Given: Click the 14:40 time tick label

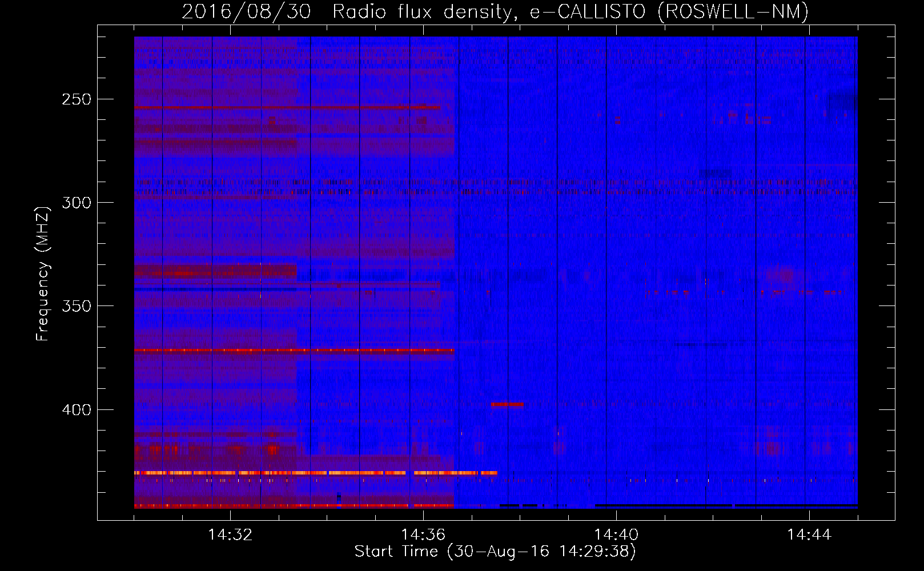Looking at the screenshot, I should click(x=616, y=534).
